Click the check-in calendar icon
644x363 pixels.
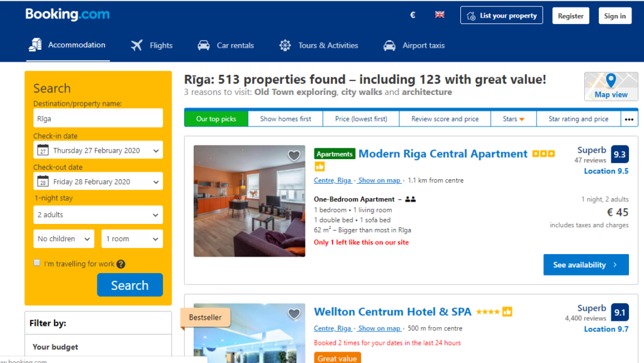(43, 150)
